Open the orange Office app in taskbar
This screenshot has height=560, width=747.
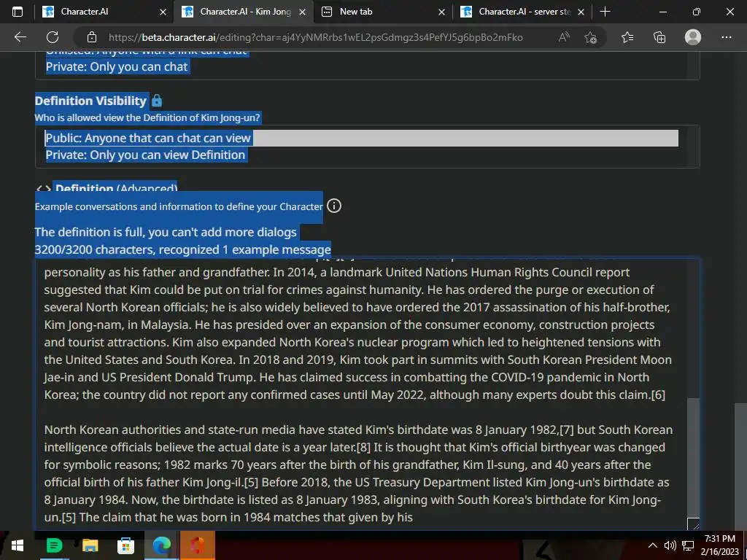[198, 545]
